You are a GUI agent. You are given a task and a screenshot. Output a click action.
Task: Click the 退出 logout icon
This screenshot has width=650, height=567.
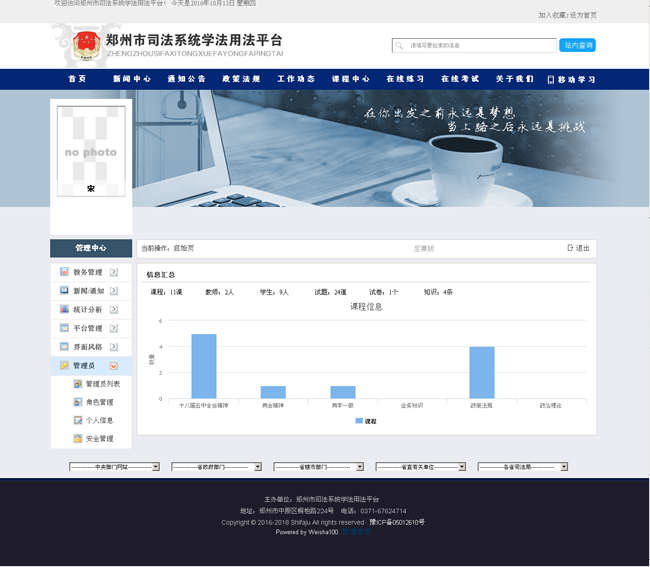point(570,248)
